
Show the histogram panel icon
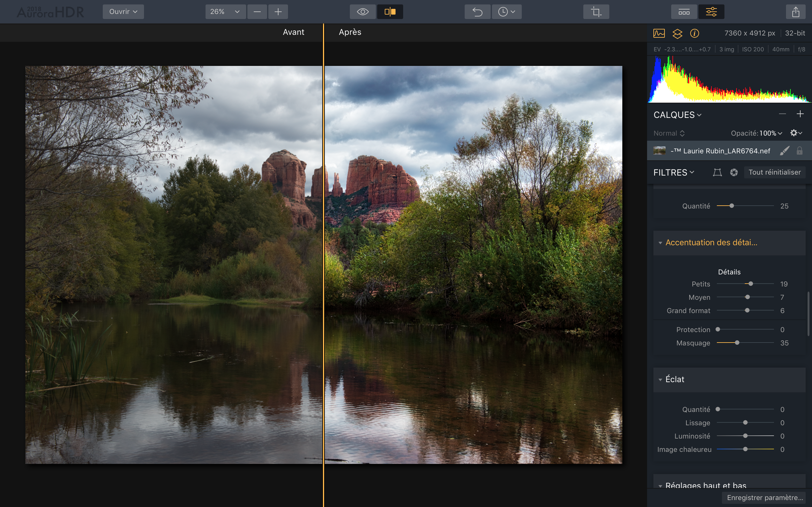coord(659,33)
